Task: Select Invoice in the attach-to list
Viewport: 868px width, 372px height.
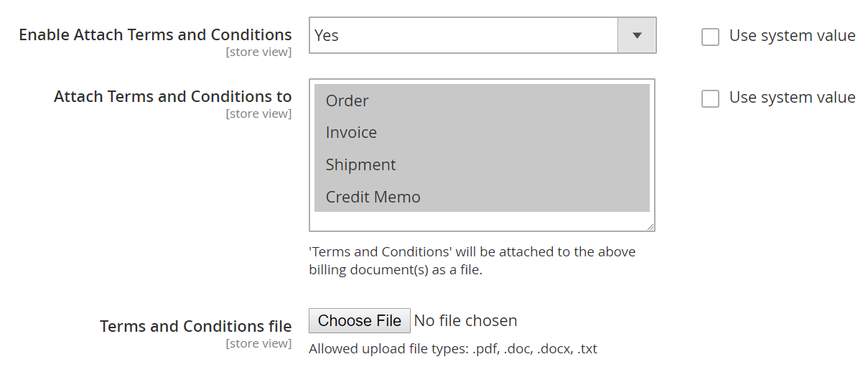Action: coord(351,132)
